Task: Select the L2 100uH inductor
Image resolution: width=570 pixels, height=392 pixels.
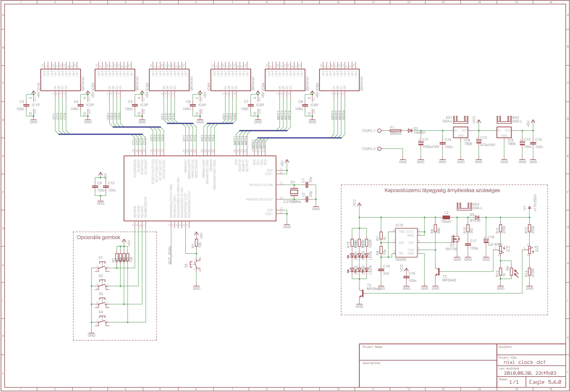Action: [446, 217]
